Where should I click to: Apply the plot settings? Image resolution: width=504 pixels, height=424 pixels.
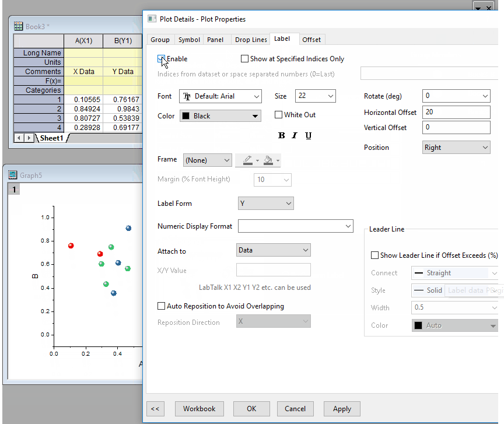click(342, 409)
